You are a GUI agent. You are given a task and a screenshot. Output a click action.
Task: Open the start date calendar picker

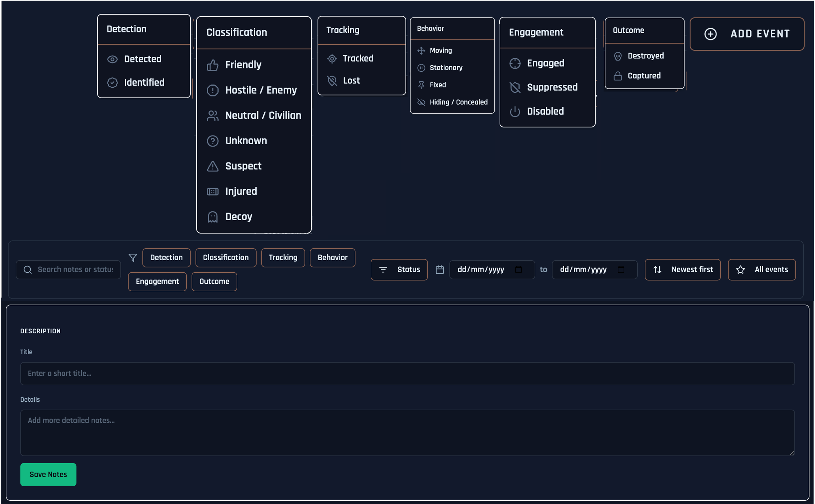tap(518, 270)
